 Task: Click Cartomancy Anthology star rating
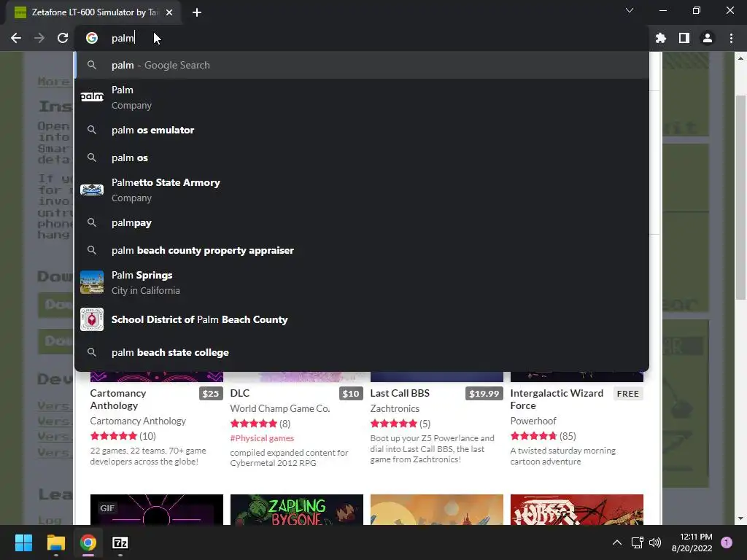point(113,436)
